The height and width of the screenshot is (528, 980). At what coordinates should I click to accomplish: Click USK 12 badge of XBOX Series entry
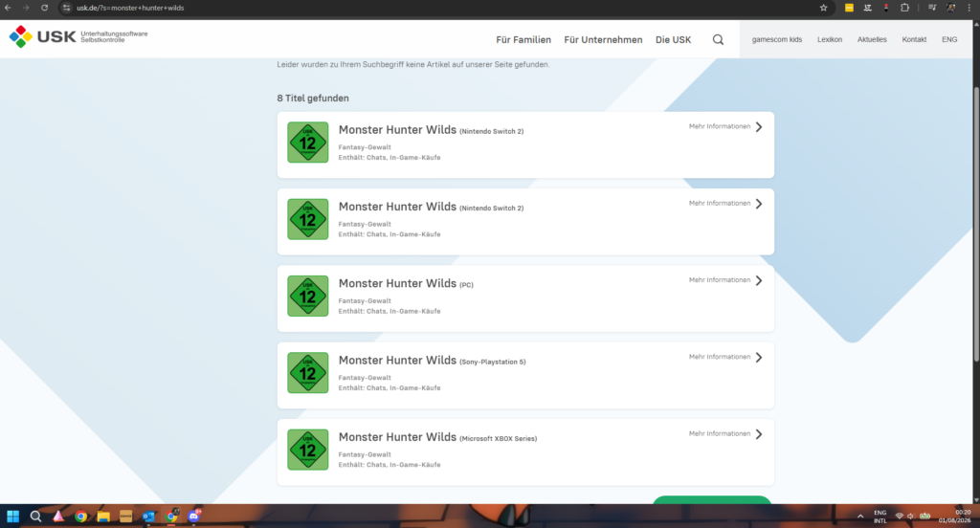(307, 450)
